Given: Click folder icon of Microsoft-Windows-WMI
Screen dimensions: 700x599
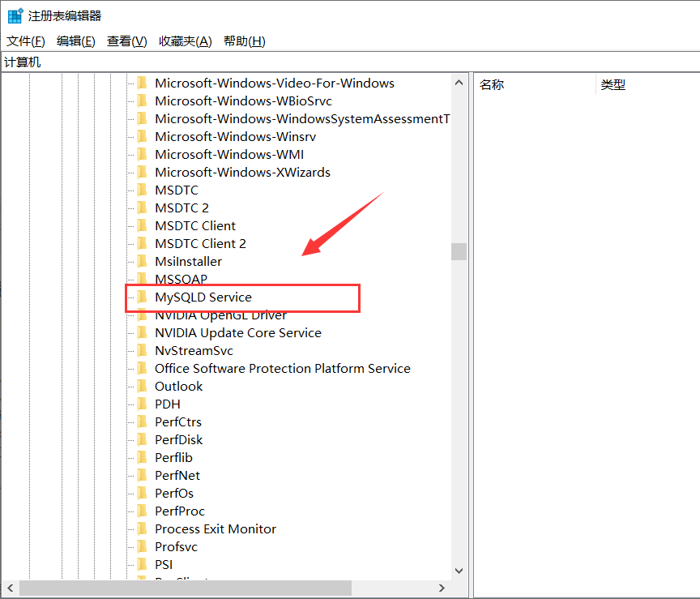Looking at the screenshot, I should [x=142, y=155].
